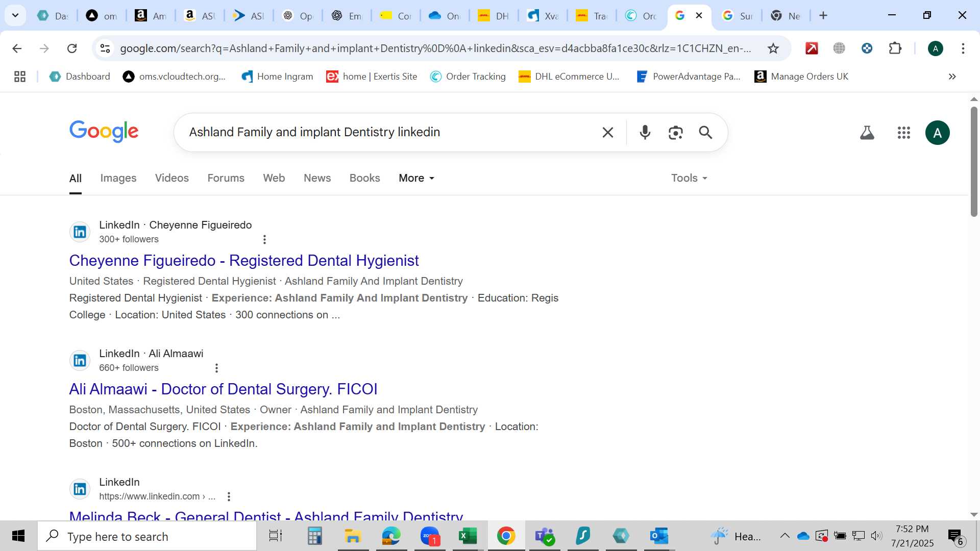The image size is (980, 551).
Task: Open the Google apps grid
Action: tap(903, 133)
